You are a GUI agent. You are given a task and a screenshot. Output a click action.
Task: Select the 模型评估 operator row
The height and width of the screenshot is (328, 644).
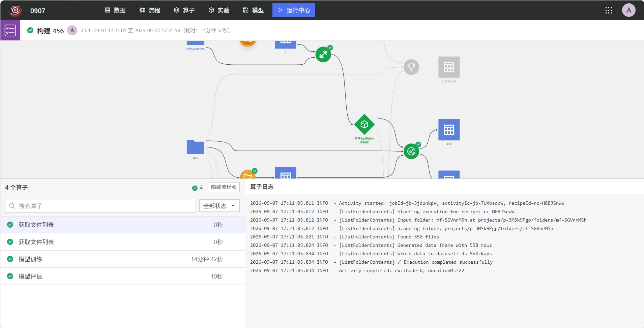pos(122,276)
